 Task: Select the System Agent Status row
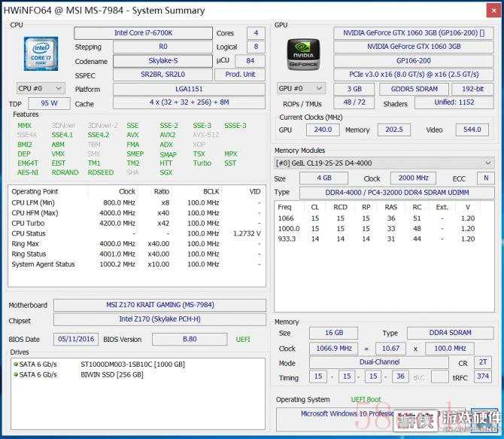pyautogui.click(x=137, y=264)
